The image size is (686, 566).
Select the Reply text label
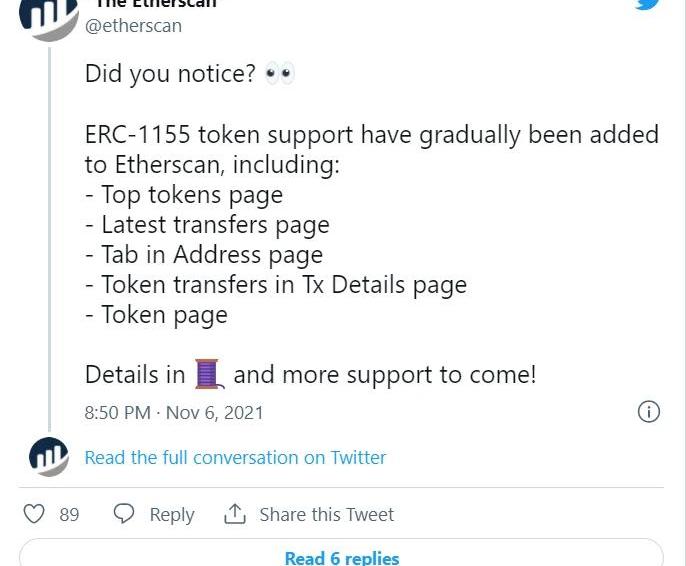tap(172, 514)
